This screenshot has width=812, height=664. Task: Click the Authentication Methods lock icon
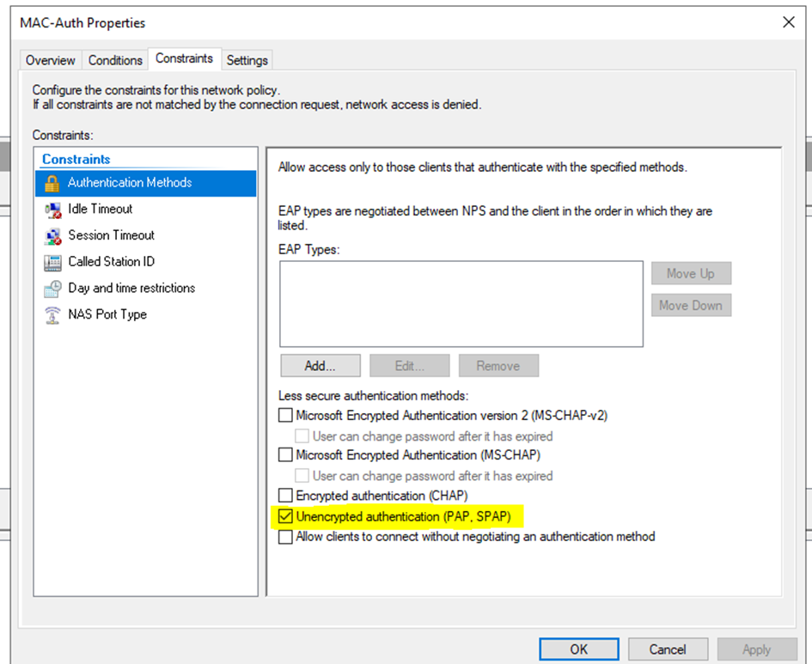pos(52,183)
